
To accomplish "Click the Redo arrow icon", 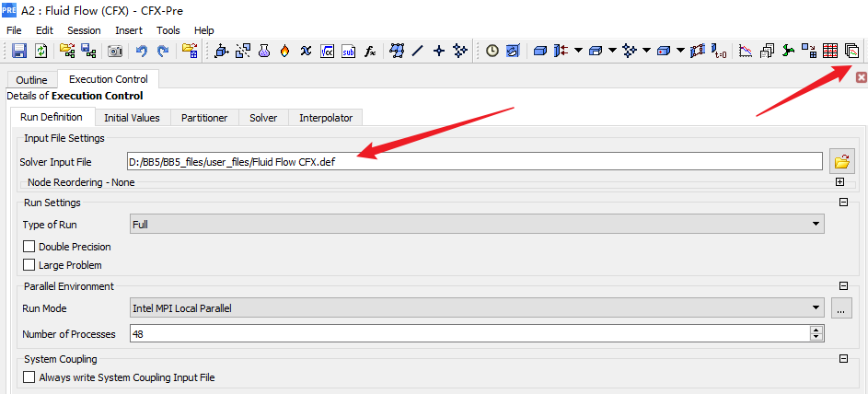I will pyautogui.click(x=163, y=51).
